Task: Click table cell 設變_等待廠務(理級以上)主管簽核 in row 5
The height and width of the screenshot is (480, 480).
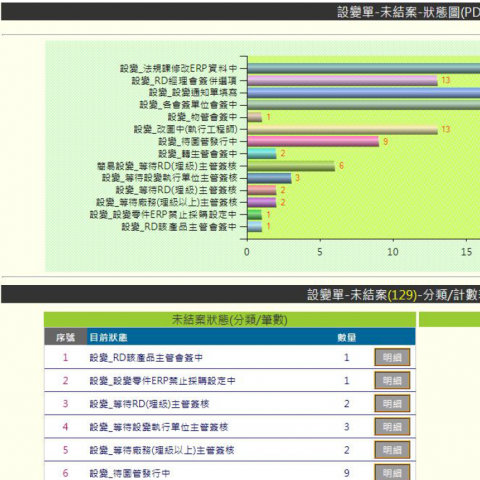Action: 162,450
